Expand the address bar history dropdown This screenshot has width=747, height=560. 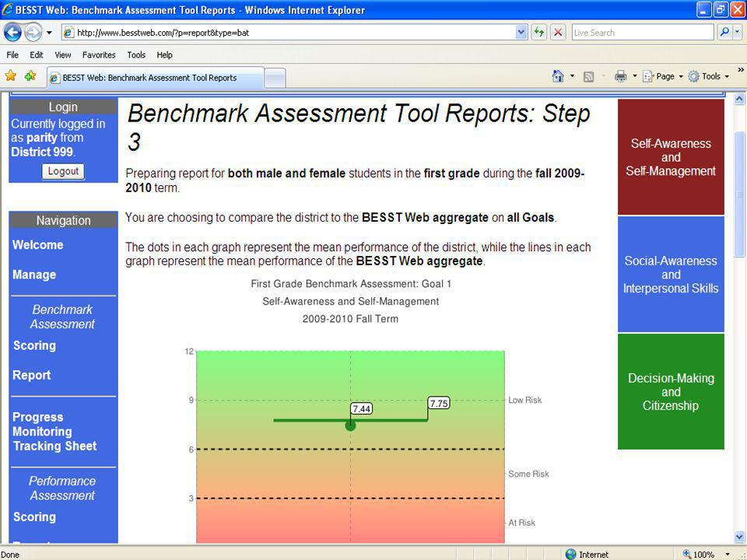point(521,33)
